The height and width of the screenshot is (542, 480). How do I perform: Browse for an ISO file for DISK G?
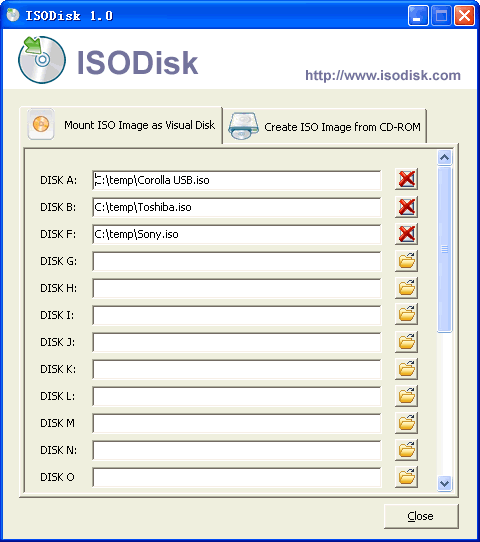click(x=406, y=261)
